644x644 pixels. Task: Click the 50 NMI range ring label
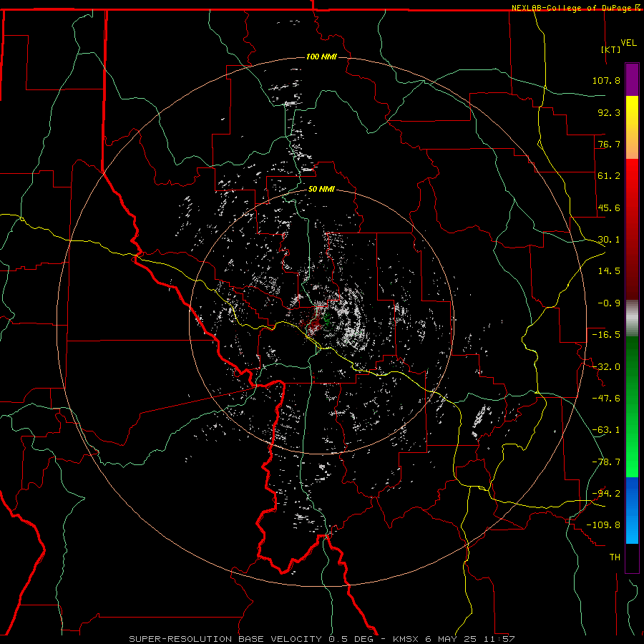pos(321,189)
